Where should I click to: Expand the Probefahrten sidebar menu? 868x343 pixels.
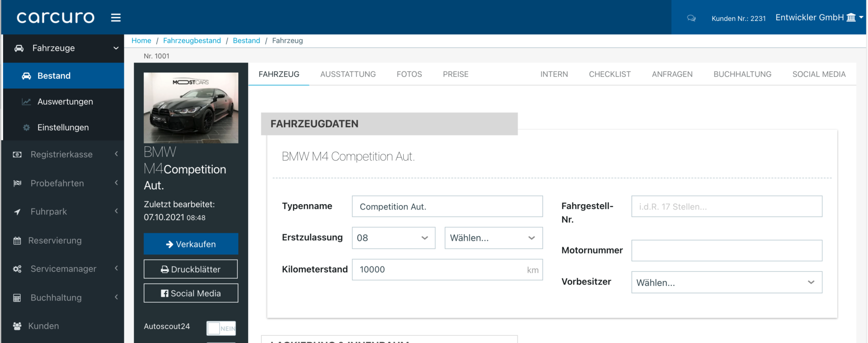coord(116,183)
